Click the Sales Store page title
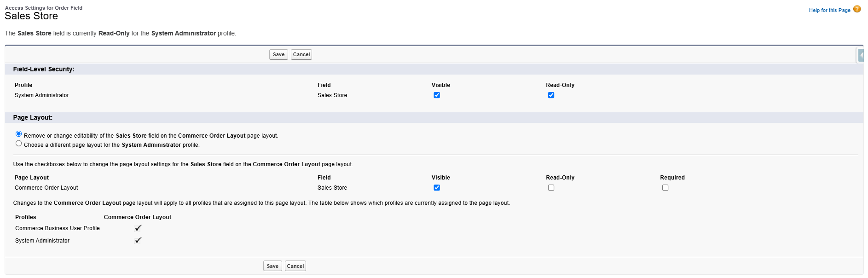The width and height of the screenshot is (868, 278). click(31, 16)
